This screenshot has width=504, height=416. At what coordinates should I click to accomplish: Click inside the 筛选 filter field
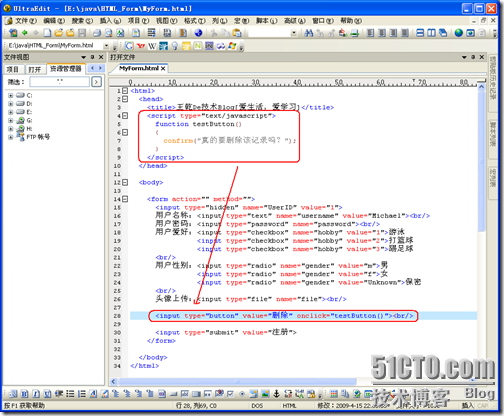60,82
